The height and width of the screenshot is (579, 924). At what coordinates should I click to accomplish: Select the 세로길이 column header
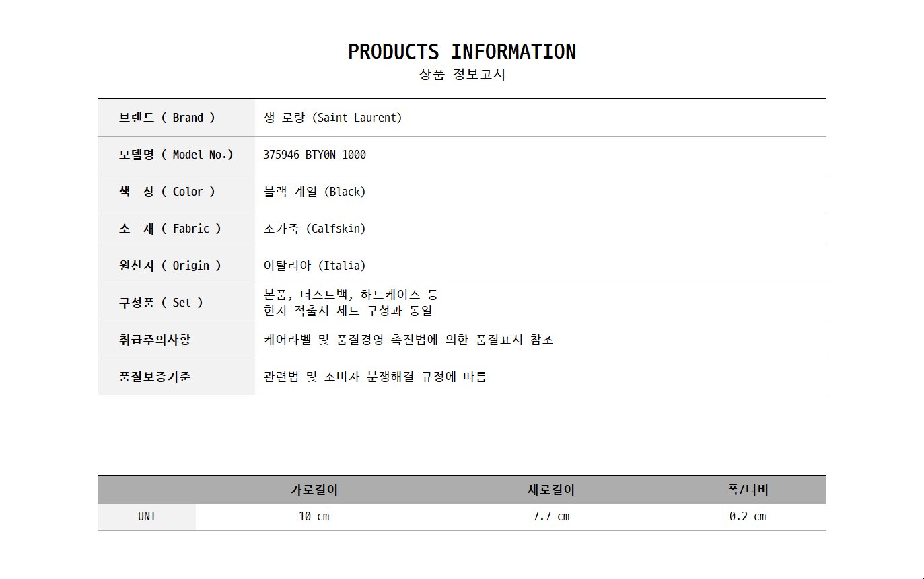coord(551,490)
